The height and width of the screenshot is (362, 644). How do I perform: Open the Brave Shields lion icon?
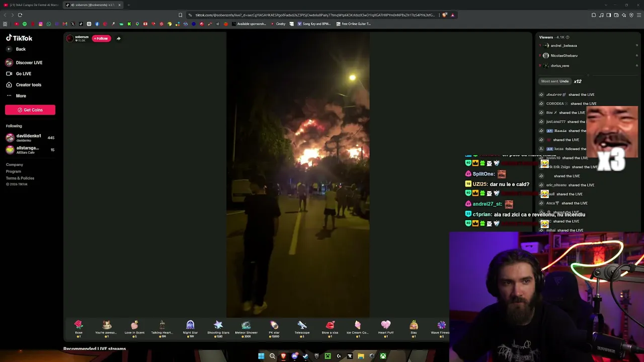(445, 15)
